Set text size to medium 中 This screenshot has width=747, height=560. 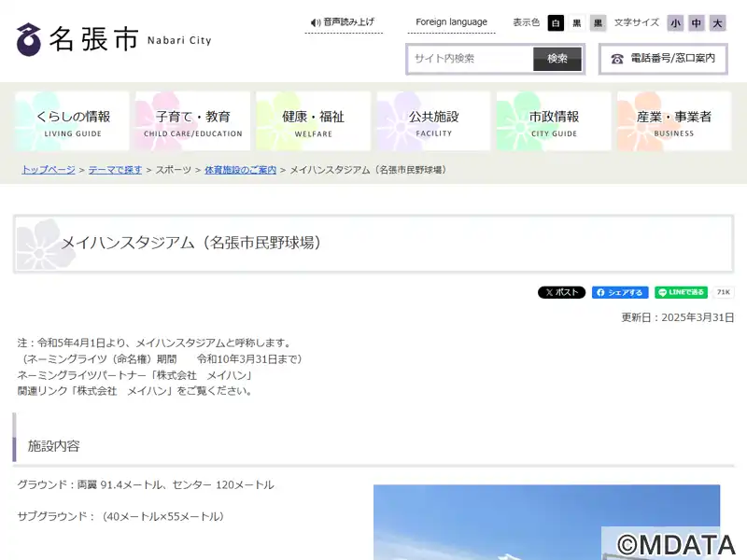[697, 23]
